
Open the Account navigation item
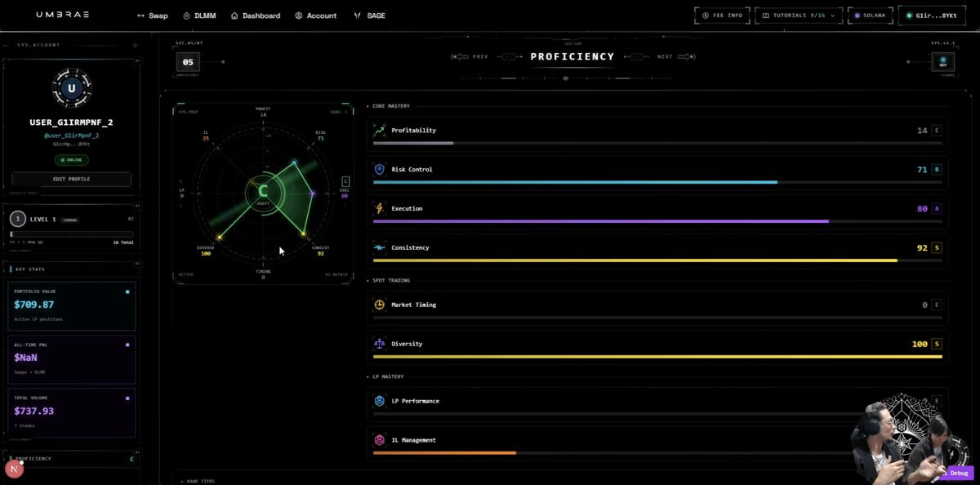(x=316, y=16)
